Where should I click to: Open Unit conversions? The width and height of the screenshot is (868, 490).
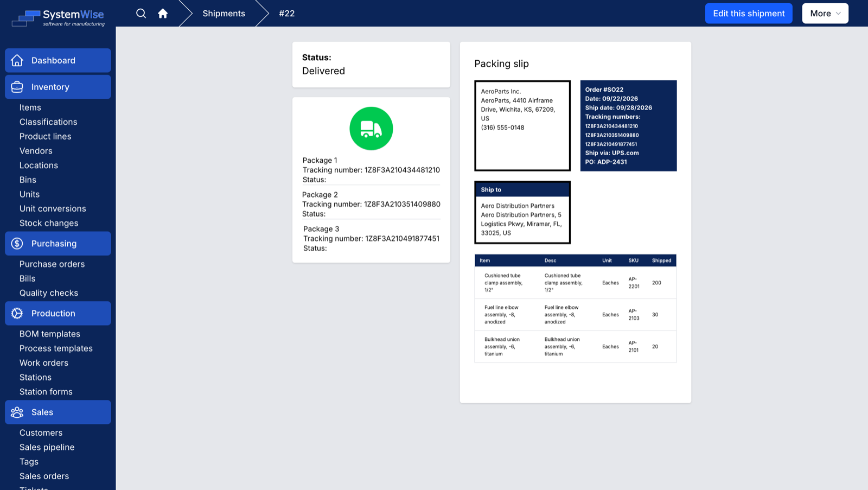[x=53, y=208]
